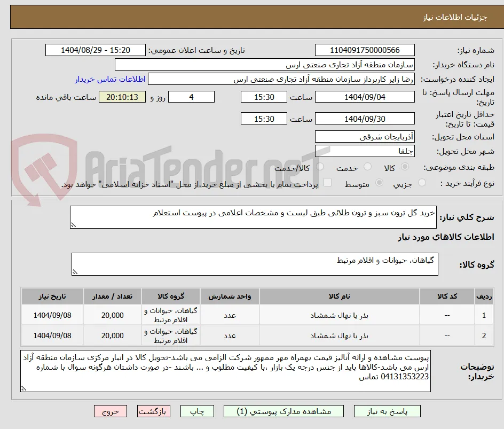Click the delivery city field جلفا
Screen dimensions: 504x429
tap(365, 151)
